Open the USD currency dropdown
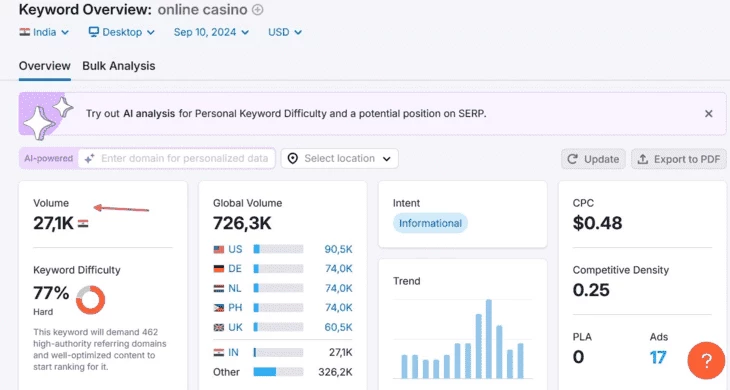Image resolution: width=730 pixels, height=390 pixels. tap(285, 32)
